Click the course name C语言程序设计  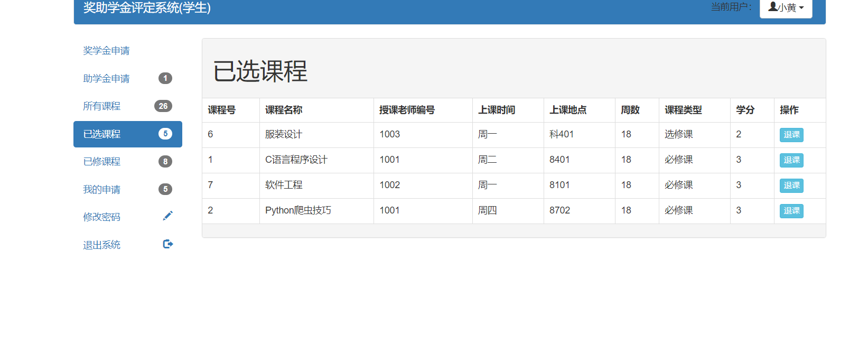pyautogui.click(x=296, y=160)
